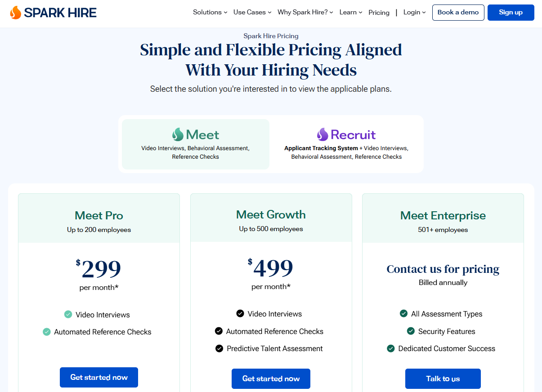Expand the Login dropdown

(414, 12)
